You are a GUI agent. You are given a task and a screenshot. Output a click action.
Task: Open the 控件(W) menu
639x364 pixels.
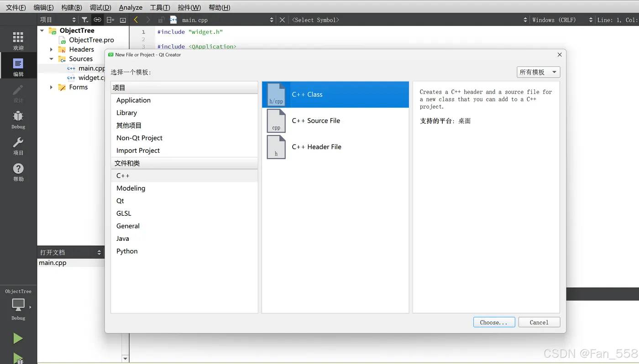[x=189, y=7]
